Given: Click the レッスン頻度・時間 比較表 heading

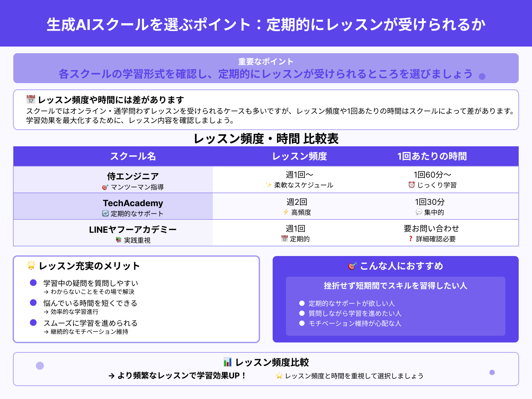Looking at the screenshot, I should (266, 139).
